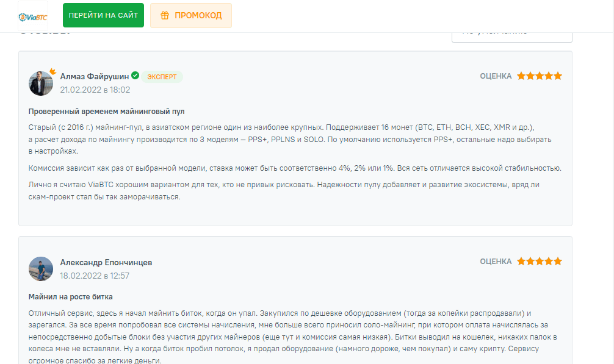Viewport: 614px width, 364px height.
Task: Click the ЭКСПЕРТ badge label
Action: [162, 77]
